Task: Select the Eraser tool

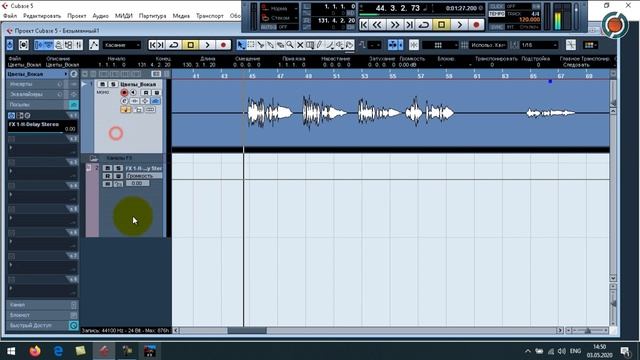Action: tap(280, 45)
